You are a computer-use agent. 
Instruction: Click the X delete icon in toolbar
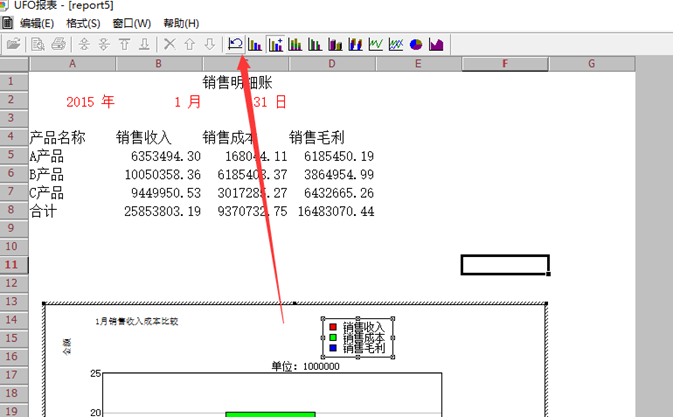[170, 44]
